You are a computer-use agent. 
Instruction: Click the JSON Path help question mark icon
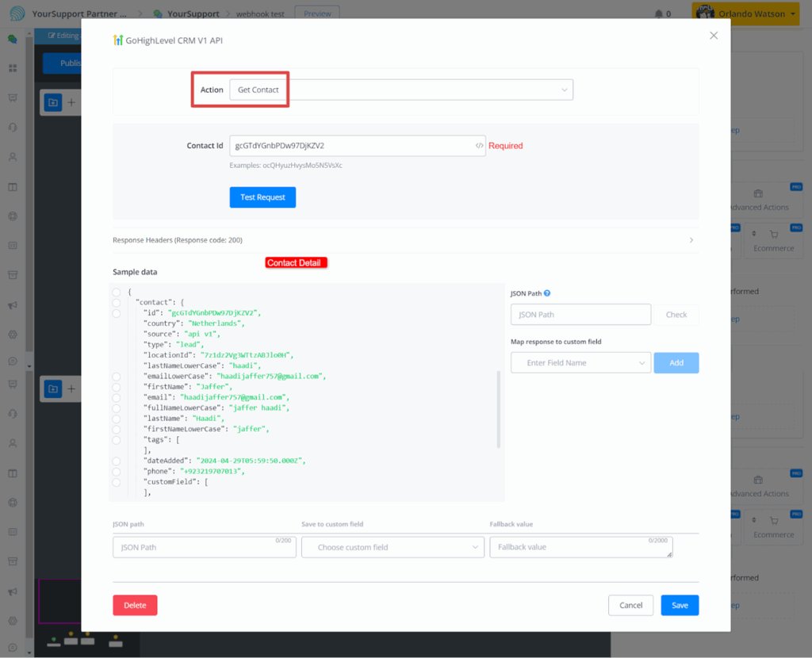point(548,293)
